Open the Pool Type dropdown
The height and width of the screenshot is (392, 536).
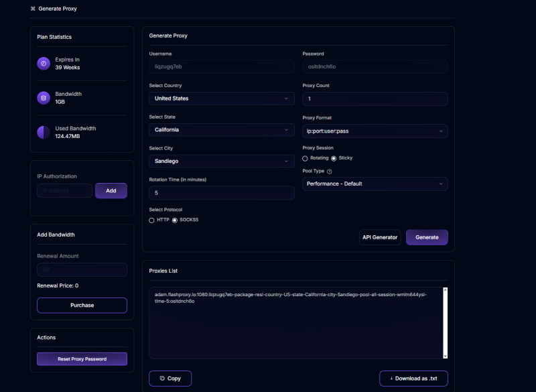375,184
